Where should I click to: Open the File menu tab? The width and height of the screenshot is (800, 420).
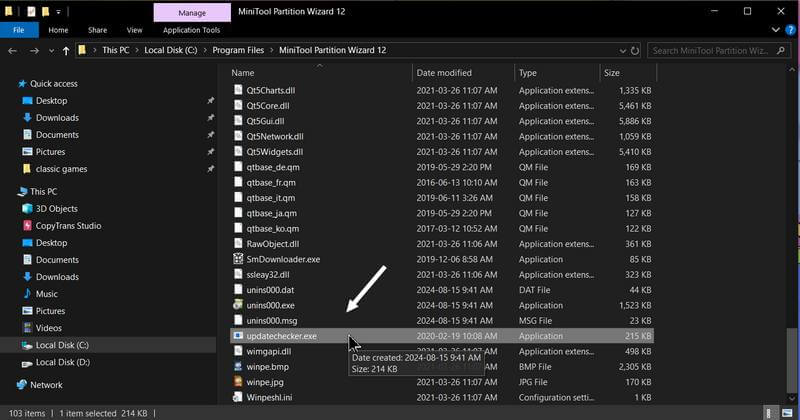click(19, 30)
